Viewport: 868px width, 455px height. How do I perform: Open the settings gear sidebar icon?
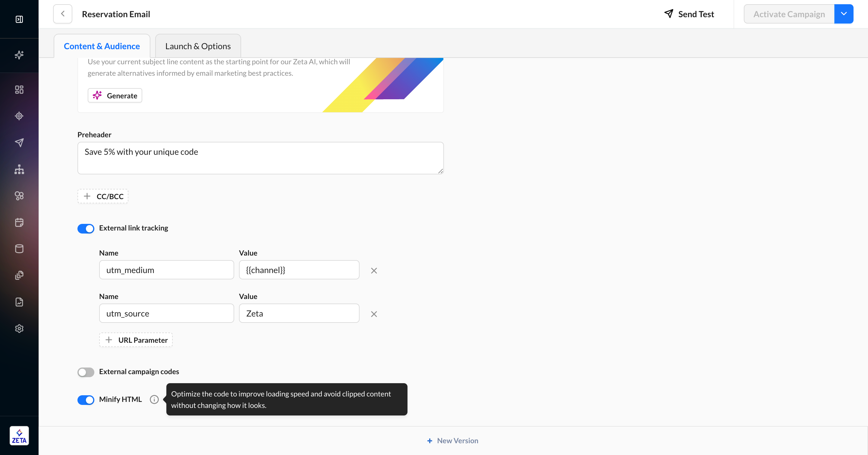(19, 329)
